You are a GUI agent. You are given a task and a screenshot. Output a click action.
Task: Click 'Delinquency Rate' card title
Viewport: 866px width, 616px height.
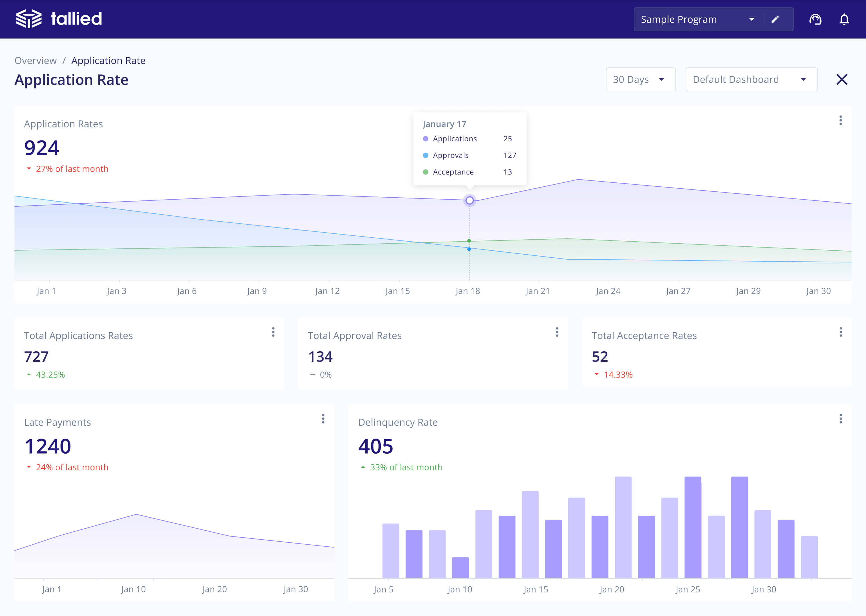(397, 422)
